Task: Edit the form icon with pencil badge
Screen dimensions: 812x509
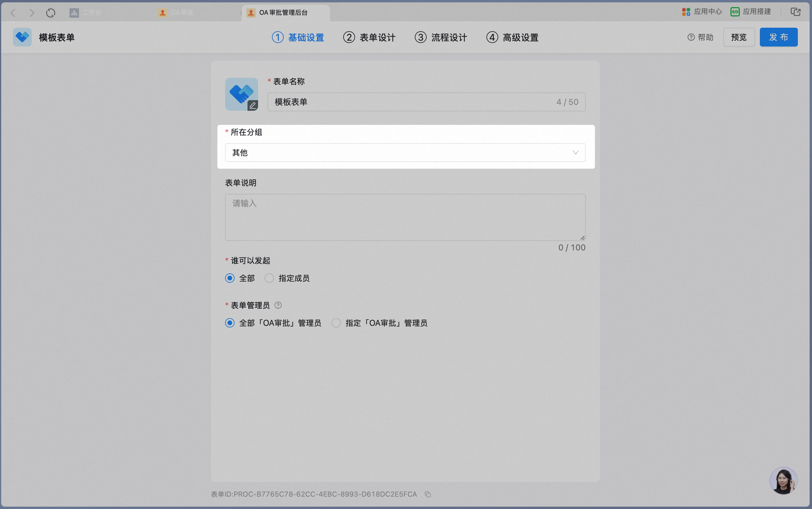Action: [x=241, y=94]
